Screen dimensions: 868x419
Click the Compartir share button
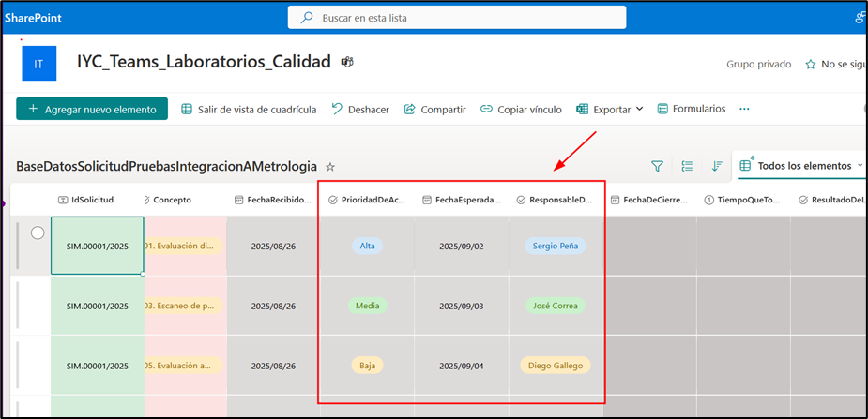(434, 109)
